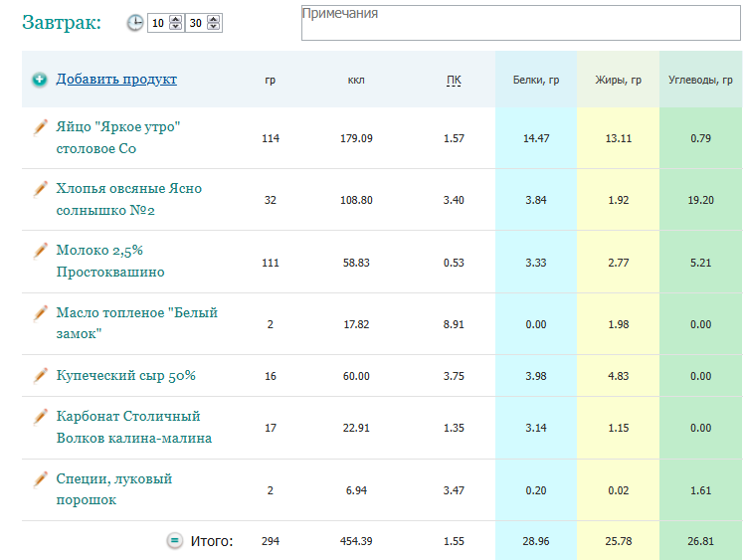Open product Масло топленое "Белый замок"
Viewport: 743px width, 560px height.
137,323
